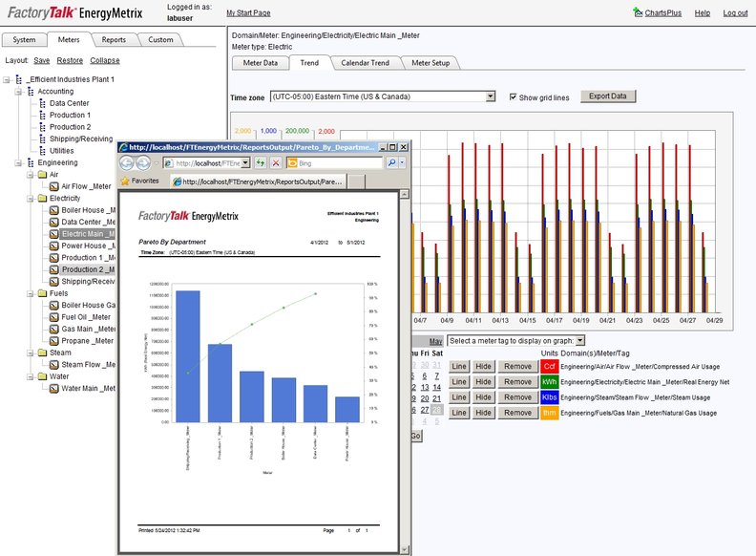Click the Favorites star icon
The height and width of the screenshot is (556, 756).
[125, 181]
